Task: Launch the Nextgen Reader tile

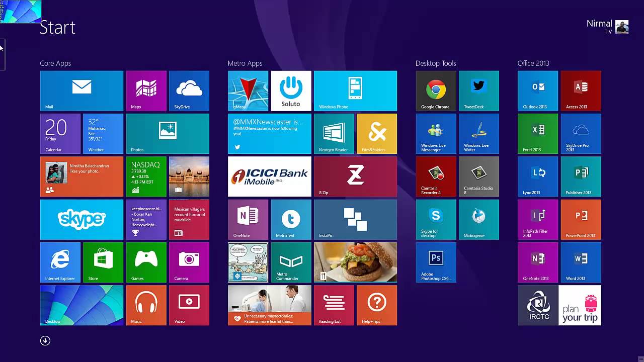Action: (x=334, y=134)
